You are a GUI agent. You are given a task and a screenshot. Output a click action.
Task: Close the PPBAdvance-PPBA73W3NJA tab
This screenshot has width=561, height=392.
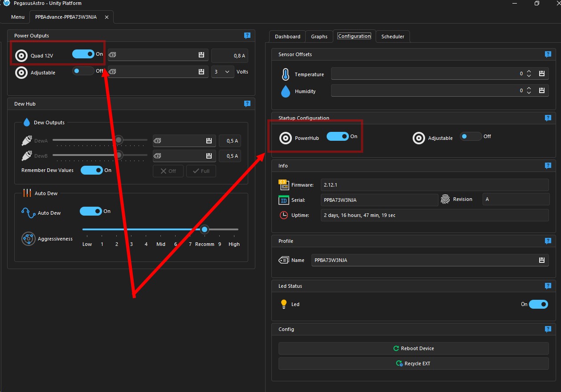(x=106, y=17)
